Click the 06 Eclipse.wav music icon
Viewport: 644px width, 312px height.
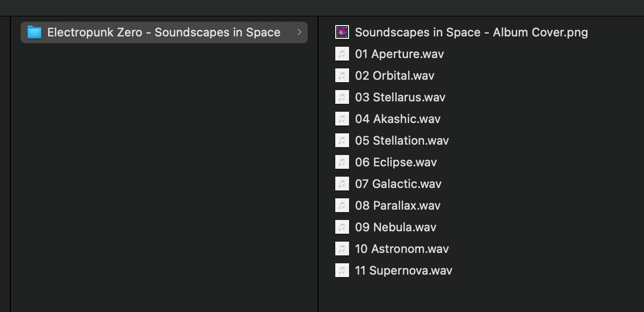[x=342, y=162]
